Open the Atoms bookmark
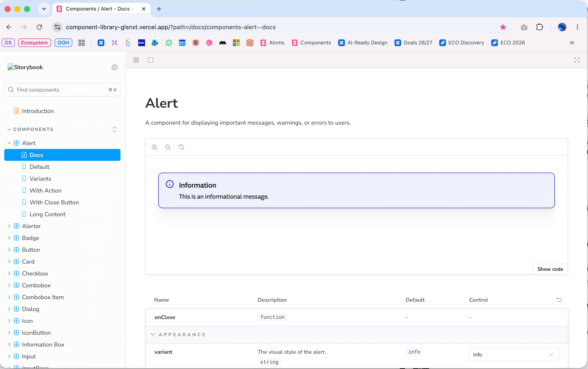This screenshot has height=369, width=588. point(272,43)
